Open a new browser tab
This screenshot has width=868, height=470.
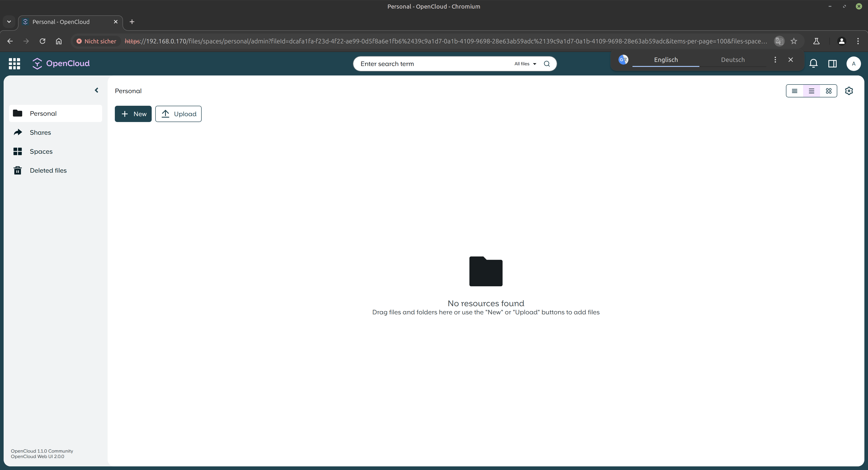[132, 21]
